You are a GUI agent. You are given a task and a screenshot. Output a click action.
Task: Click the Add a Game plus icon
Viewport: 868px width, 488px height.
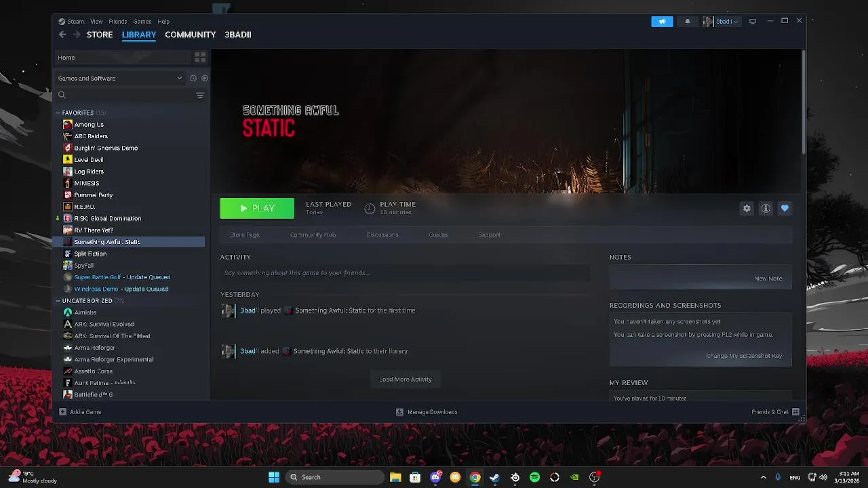point(63,412)
